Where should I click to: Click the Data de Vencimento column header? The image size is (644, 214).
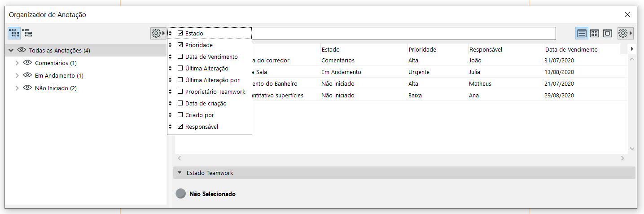click(571, 49)
